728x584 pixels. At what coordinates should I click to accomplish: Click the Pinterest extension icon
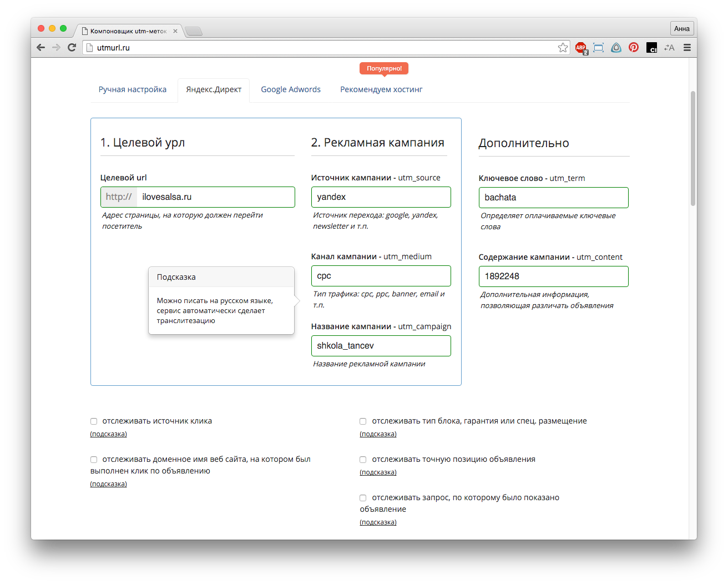pos(634,48)
